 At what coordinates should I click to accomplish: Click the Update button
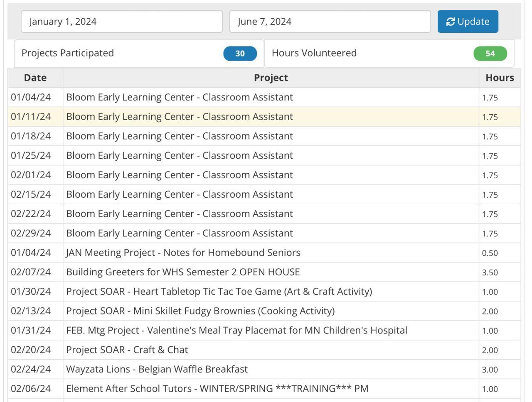pos(468,22)
